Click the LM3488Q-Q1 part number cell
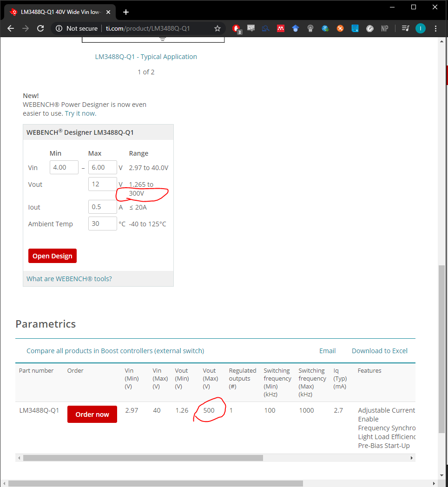448x487 pixels. [39, 411]
